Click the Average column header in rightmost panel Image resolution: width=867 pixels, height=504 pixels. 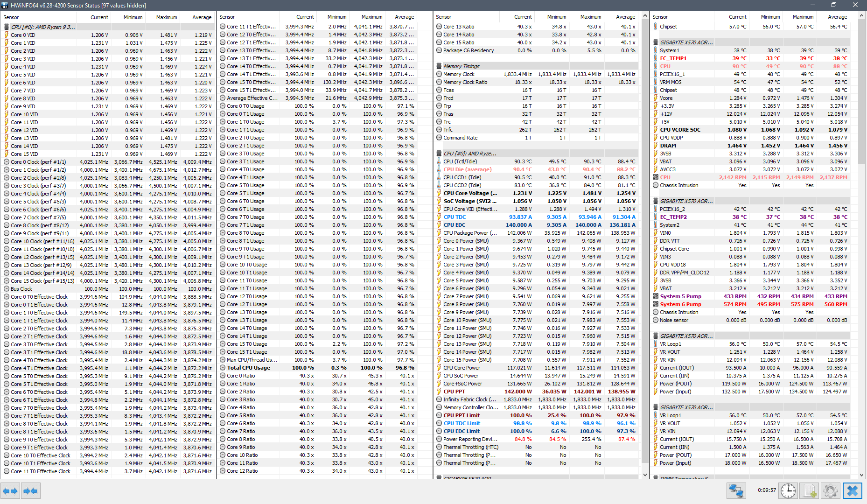click(x=837, y=17)
